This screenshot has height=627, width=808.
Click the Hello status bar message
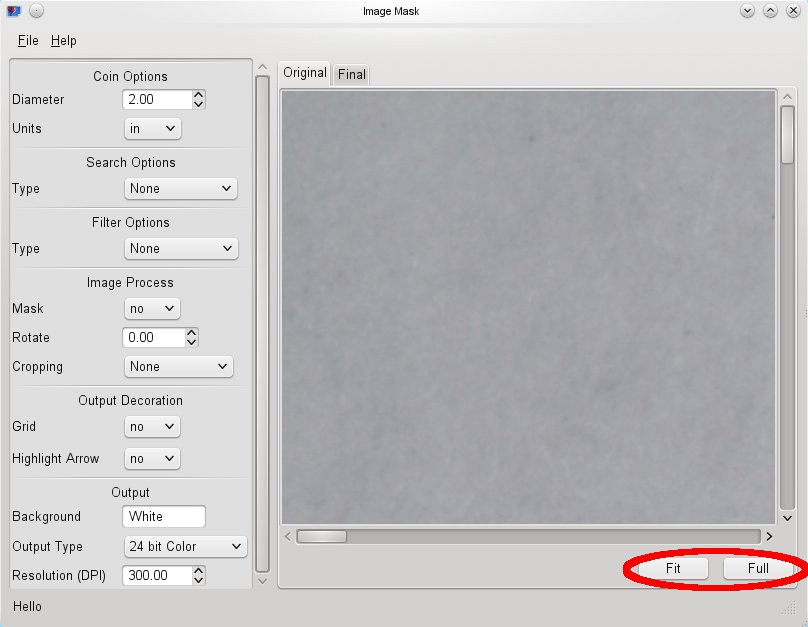click(x=27, y=606)
